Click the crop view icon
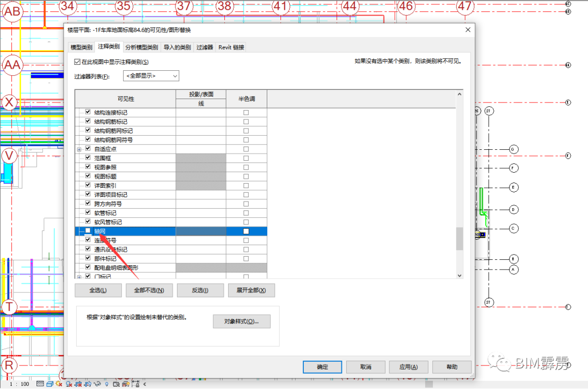The width and height of the screenshot is (588, 389). click(x=78, y=384)
